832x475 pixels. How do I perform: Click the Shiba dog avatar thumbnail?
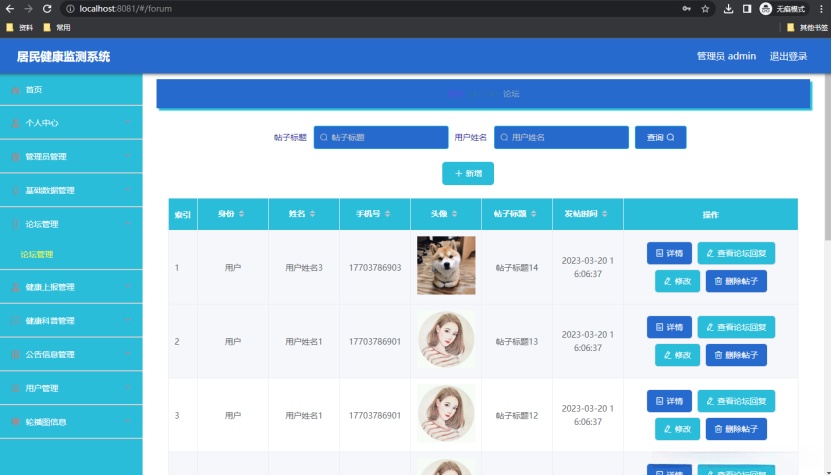coord(446,265)
